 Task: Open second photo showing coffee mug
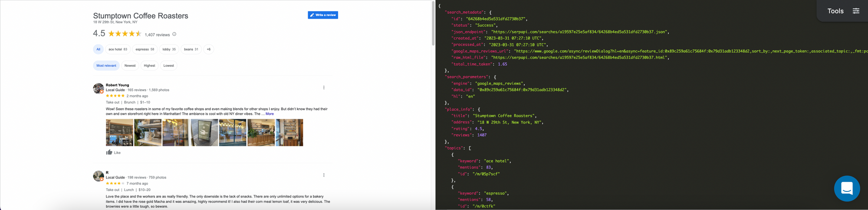(148, 132)
